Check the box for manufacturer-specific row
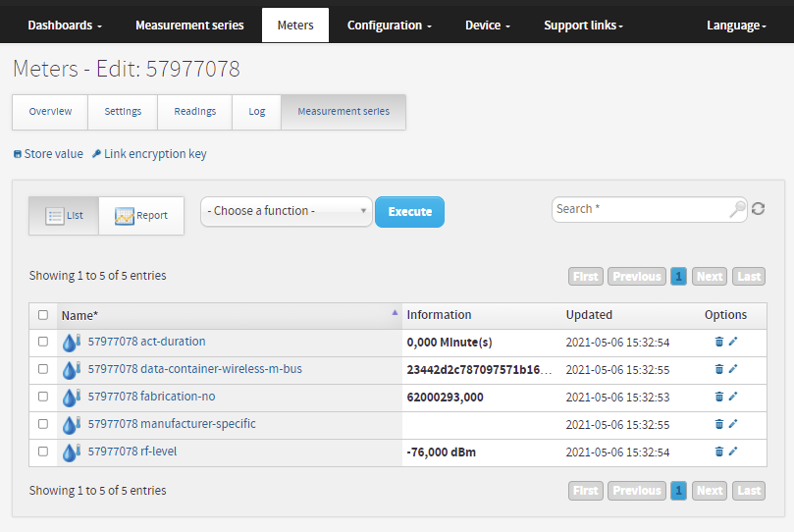The image size is (794, 532). pos(43,424)
